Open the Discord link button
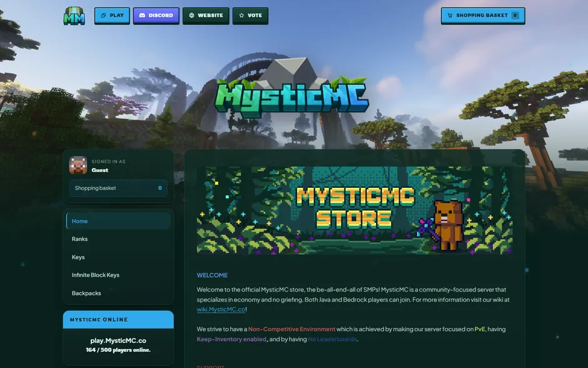This screenshot has width=588, height=368. [x=156, y=16]
